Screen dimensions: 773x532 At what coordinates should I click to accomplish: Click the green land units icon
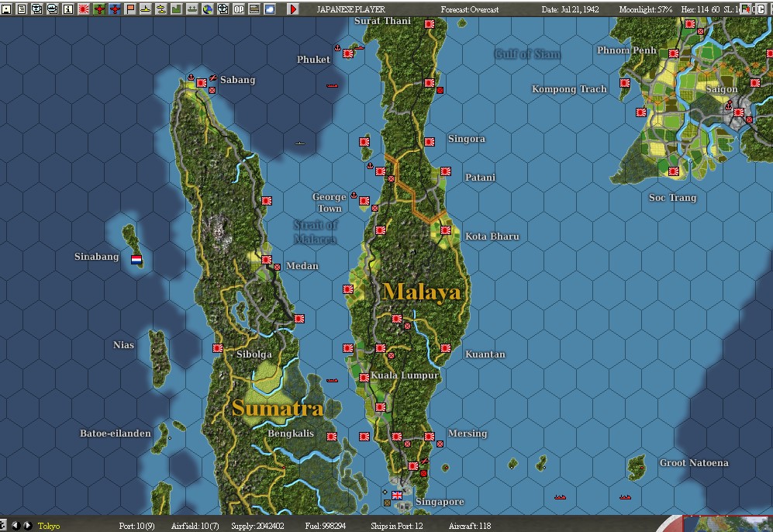click(176, 7)
